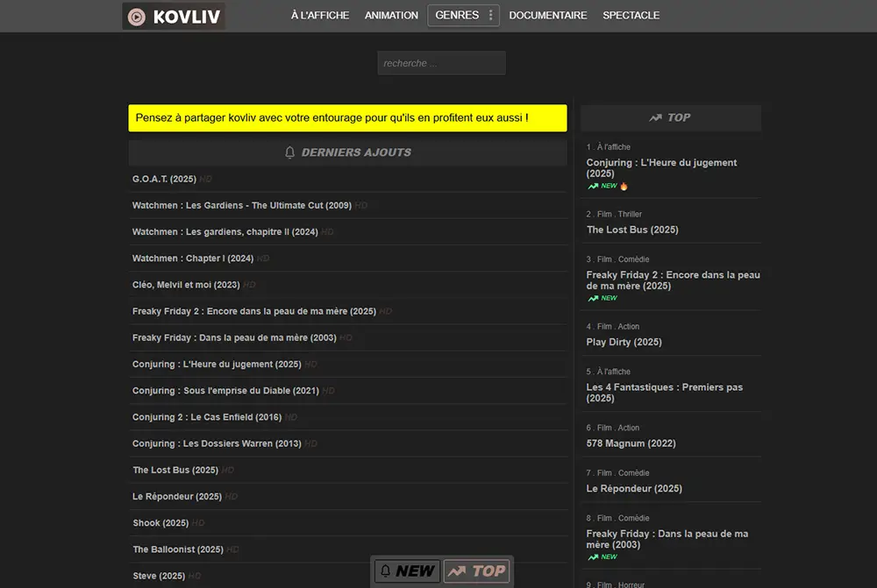
Task: Open the SPECTACLE section
Action: click(631, 16)
